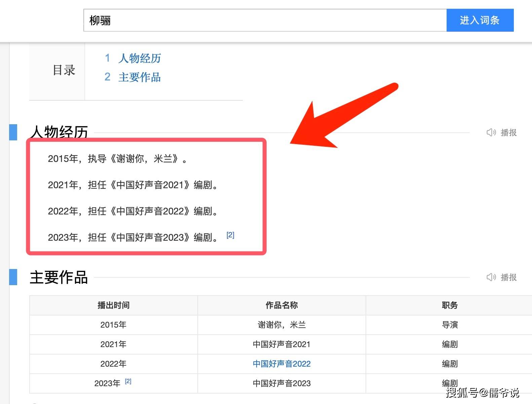
Task: Click the search field containing 柳骊
Action: click(x=265, y=21)
